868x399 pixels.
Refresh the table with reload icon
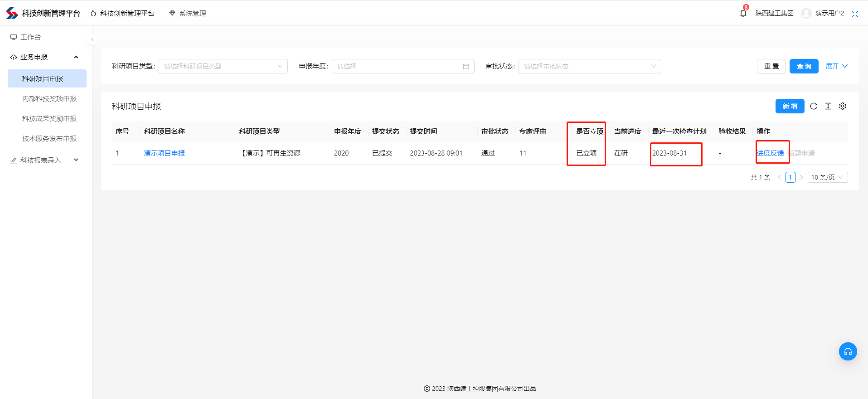(x=814, y=106)
